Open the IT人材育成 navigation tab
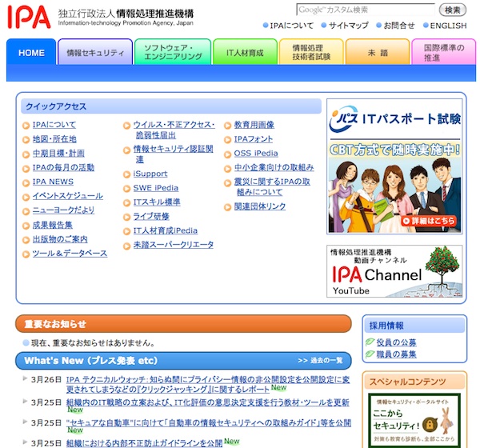This screenshot has height=448, width=480. click(244, 53)
